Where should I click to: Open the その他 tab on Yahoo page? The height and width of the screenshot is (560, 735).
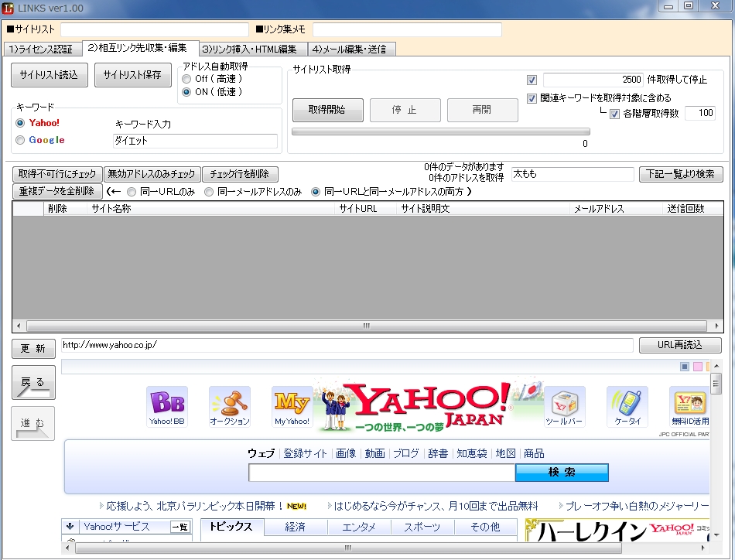(486, 528)
